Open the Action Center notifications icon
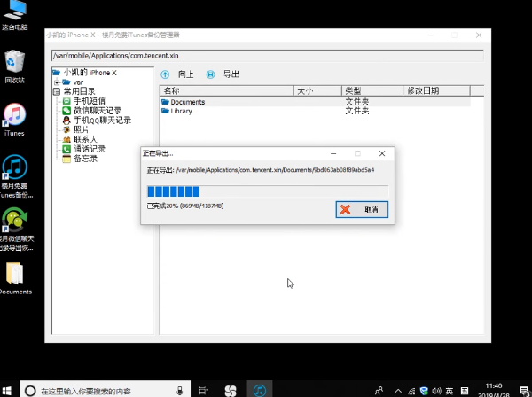The image size is (532, 397). pos(524,391)
